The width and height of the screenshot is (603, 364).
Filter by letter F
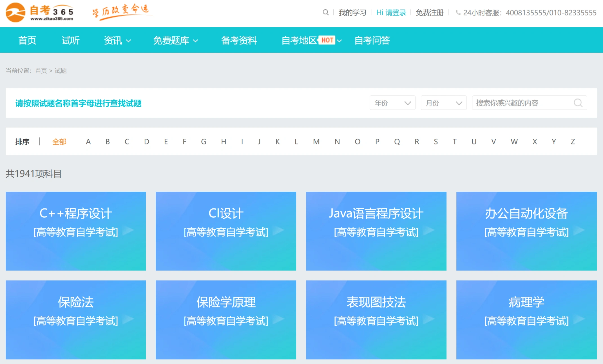click(184, 142)
